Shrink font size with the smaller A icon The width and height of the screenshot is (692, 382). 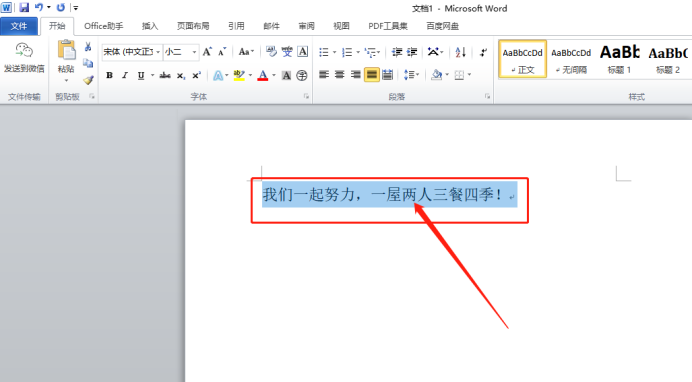tap(222, 52)
